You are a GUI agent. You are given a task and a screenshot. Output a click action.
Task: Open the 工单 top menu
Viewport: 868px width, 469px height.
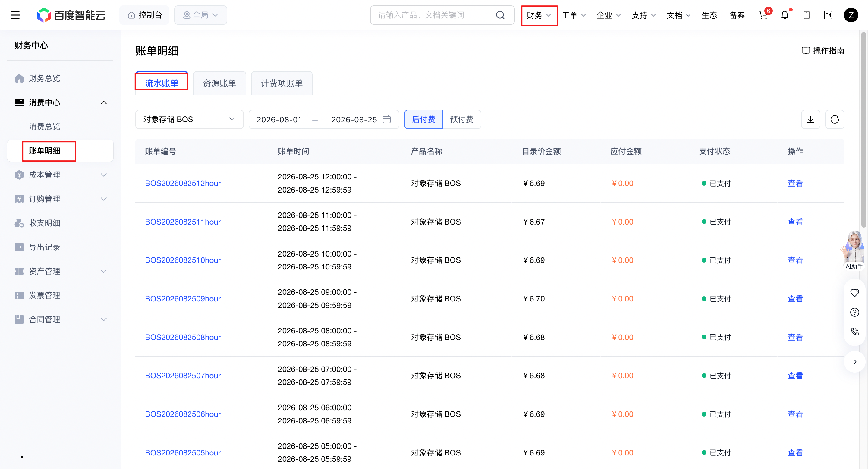click(x=574, y=15)
